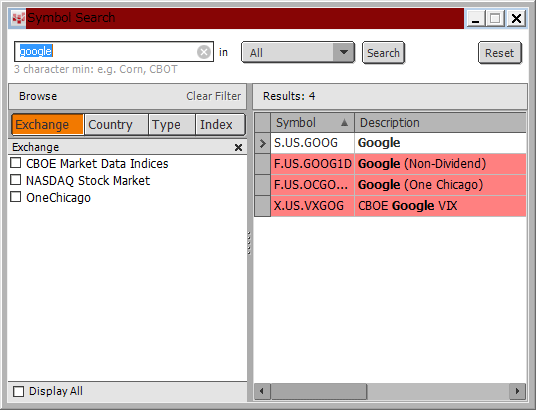The width and height of the screenshot is (536, 410).
Task: Check NASDAQ Stock Market filter
Action: [15, 180]
